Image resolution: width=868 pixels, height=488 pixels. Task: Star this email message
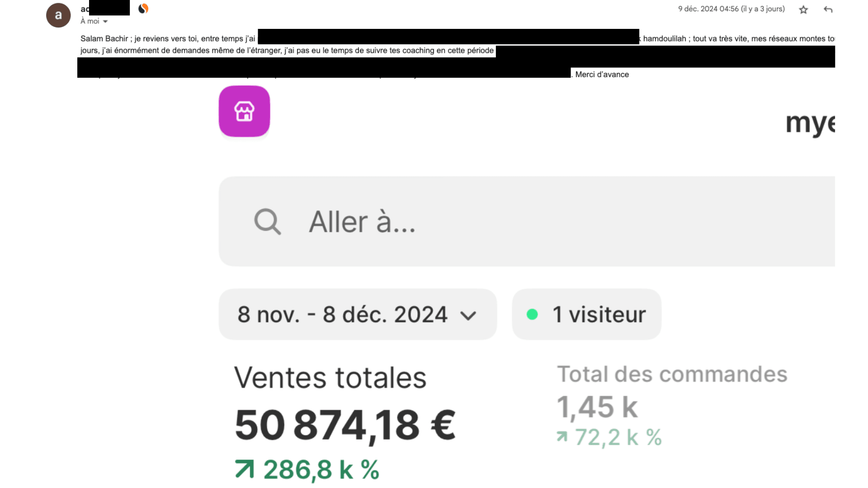tap(803, 9)
